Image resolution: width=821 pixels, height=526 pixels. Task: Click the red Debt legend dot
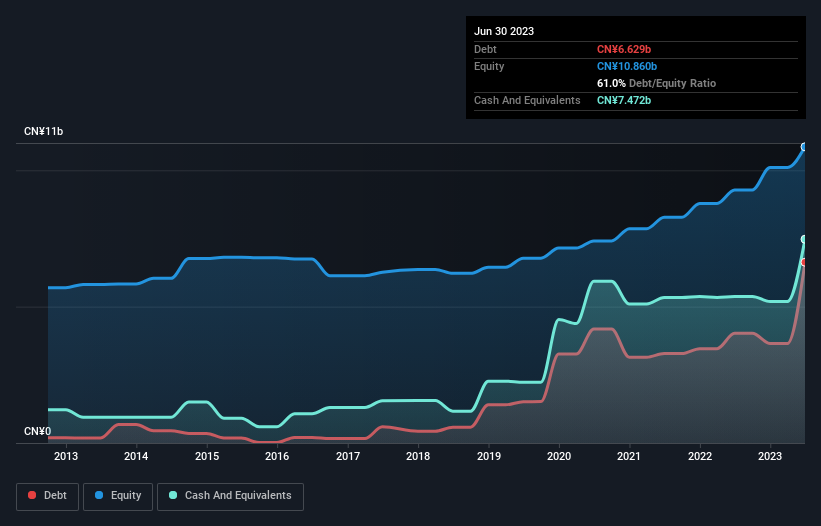coord(32,495)
